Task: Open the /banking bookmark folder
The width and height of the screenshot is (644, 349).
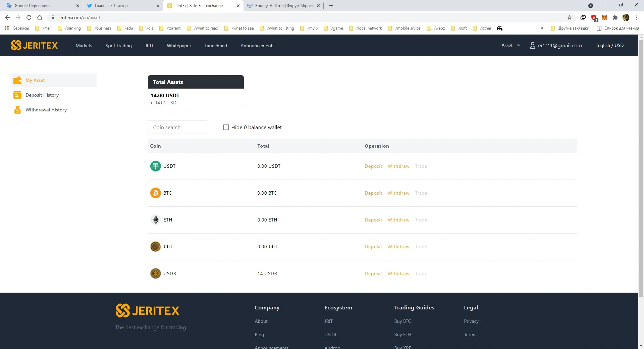Action: pos(69,28)
